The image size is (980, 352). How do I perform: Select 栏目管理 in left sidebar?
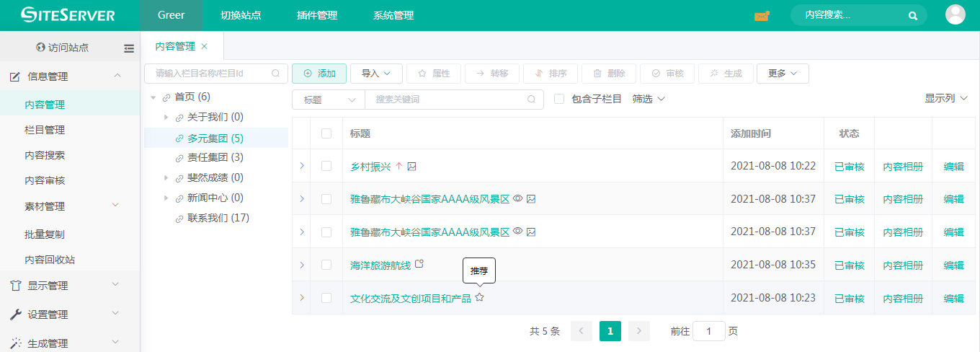tap(45, 130)
